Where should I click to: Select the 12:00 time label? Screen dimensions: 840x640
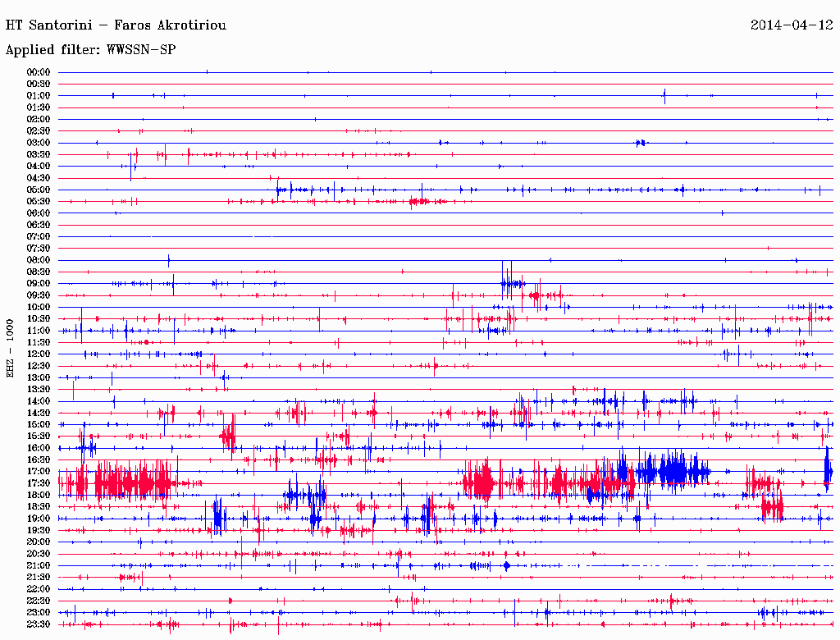(39, 354)
